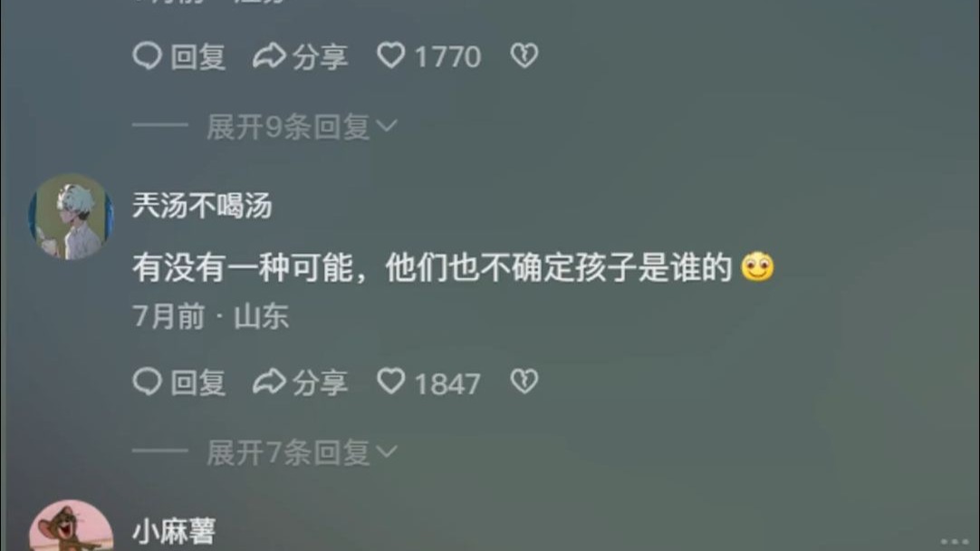Click 分享 text under 夫汤不喝汤 comment
The image size is (980, 551).
click(x=320, y=382)
